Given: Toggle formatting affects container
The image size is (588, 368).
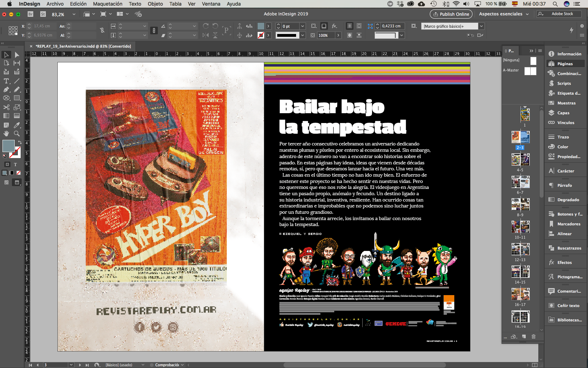Looking at the screenshot, I should (x=7, y=164).
